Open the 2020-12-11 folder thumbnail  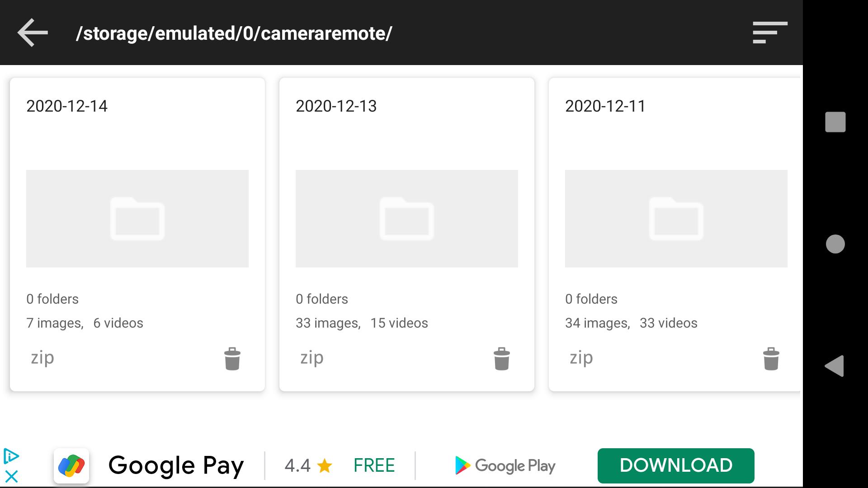pos(676,219)
